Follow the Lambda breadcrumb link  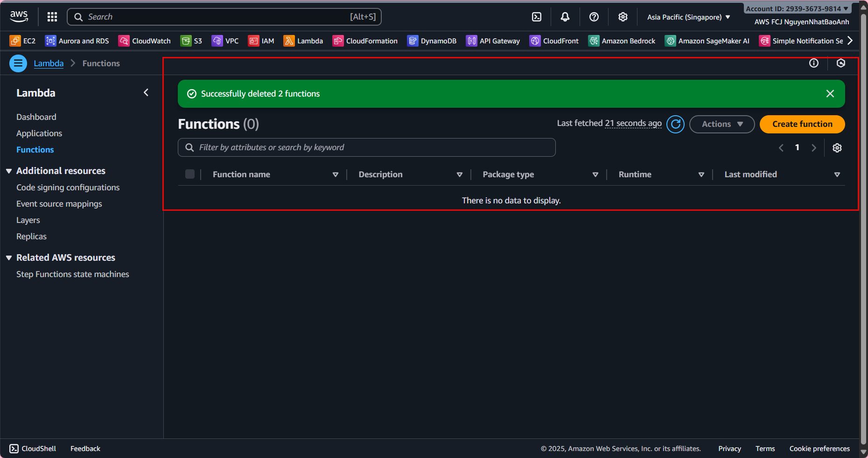(x=49, y=63)
